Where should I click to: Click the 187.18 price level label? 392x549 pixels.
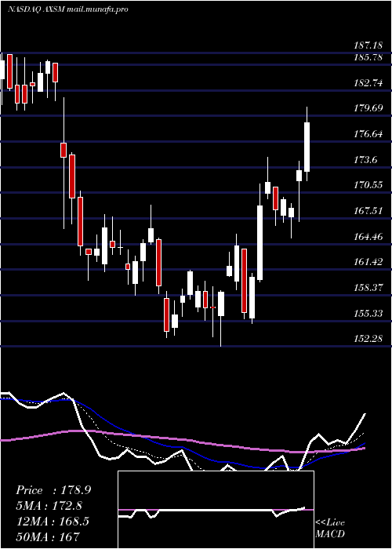point(368,45)
